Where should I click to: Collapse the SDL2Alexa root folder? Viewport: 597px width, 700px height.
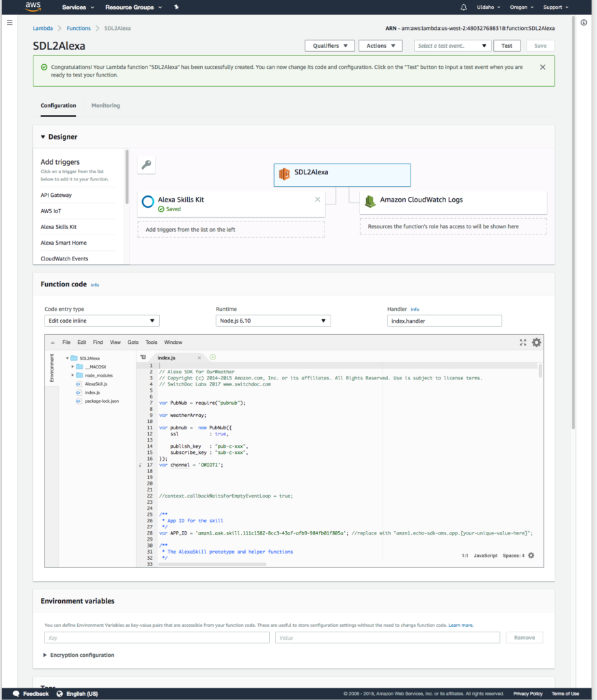(x=68, y=358)
